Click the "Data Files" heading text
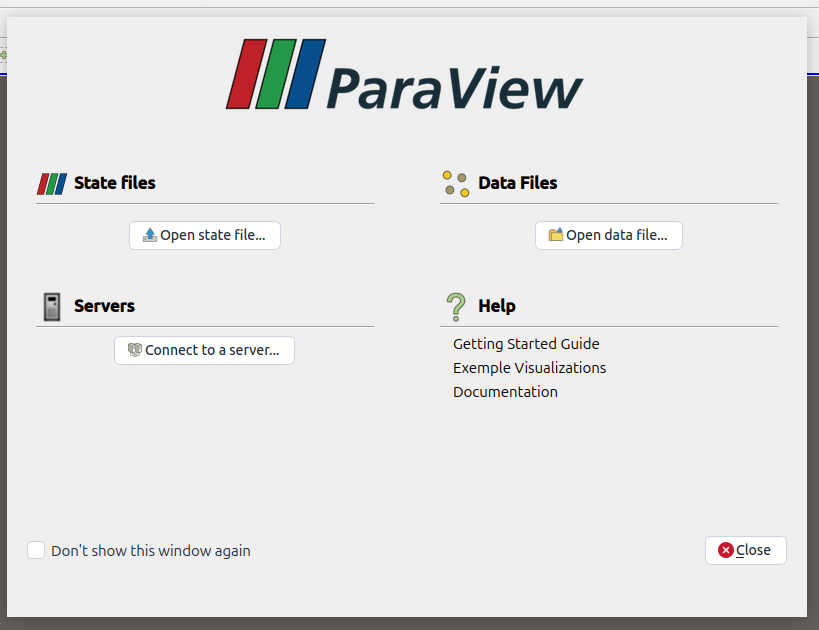The height and width of the screenshot is (630, 819). pos(518,183)
